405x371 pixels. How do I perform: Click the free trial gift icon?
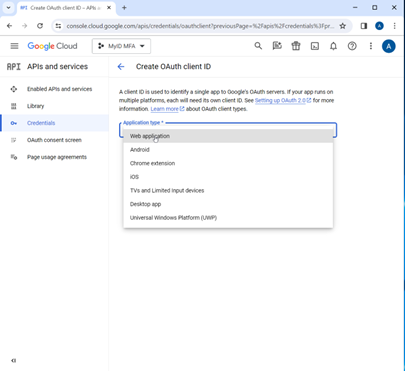(296, 46)
